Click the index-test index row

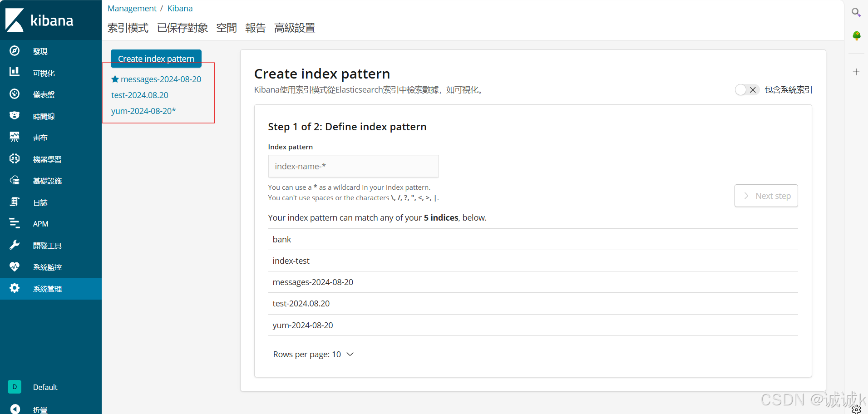[533, 261]
